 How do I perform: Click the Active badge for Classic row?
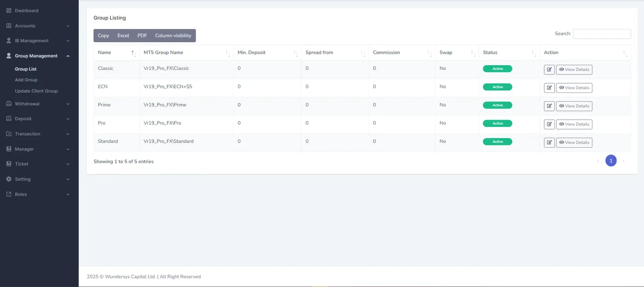point(497,69)
